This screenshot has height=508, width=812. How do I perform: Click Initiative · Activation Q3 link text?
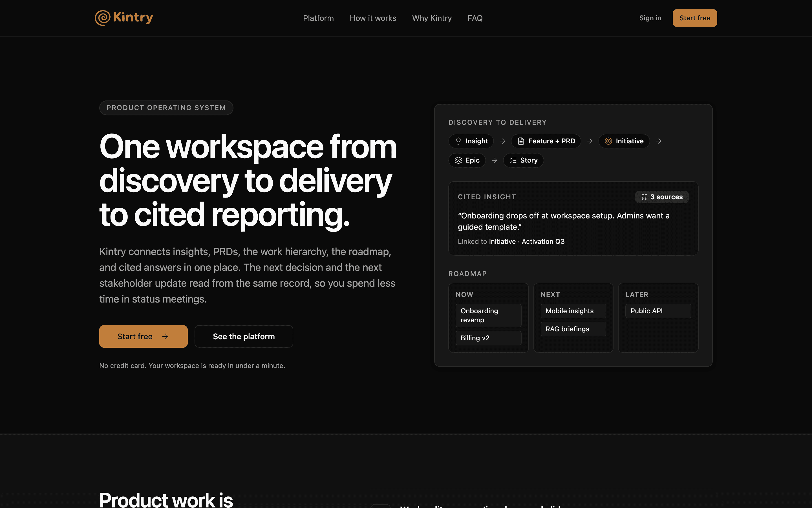[x=527, y=242]
